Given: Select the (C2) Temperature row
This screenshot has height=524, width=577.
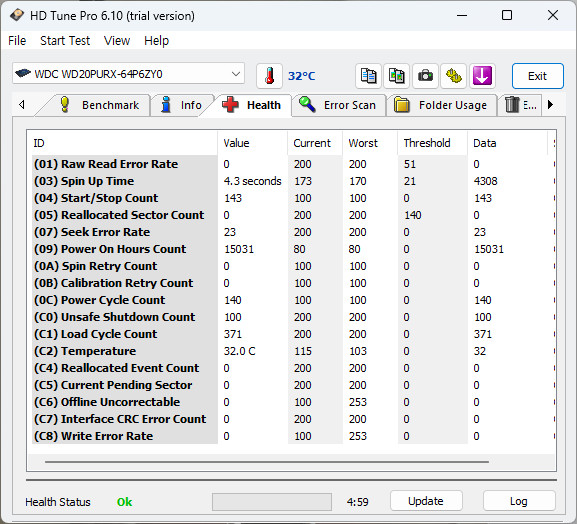Looking at the screenshot, I should point(293,351).
